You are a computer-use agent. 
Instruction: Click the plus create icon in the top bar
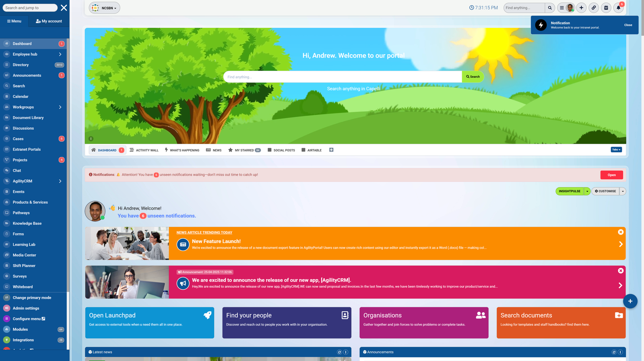pyautogui.click(x=581, y=8)
